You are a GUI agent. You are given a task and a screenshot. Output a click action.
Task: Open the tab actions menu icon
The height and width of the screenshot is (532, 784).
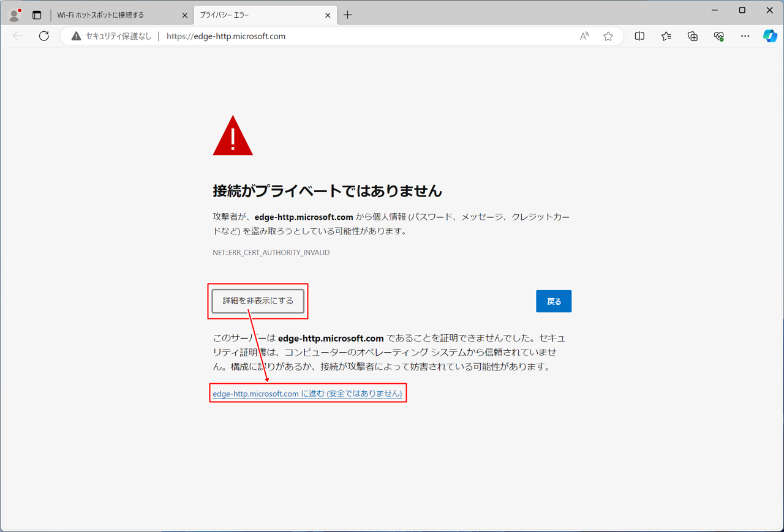click(x=37, y=15)
